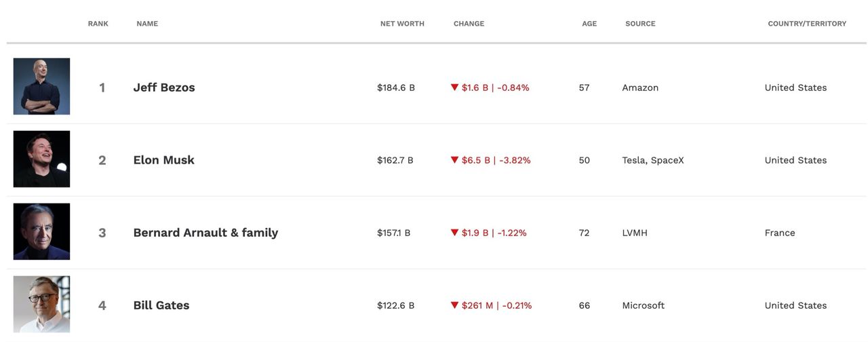This screenshot has height=344, width=868.
Task: Open Jeff Bezos name link
Action: [x=164, y=88]
